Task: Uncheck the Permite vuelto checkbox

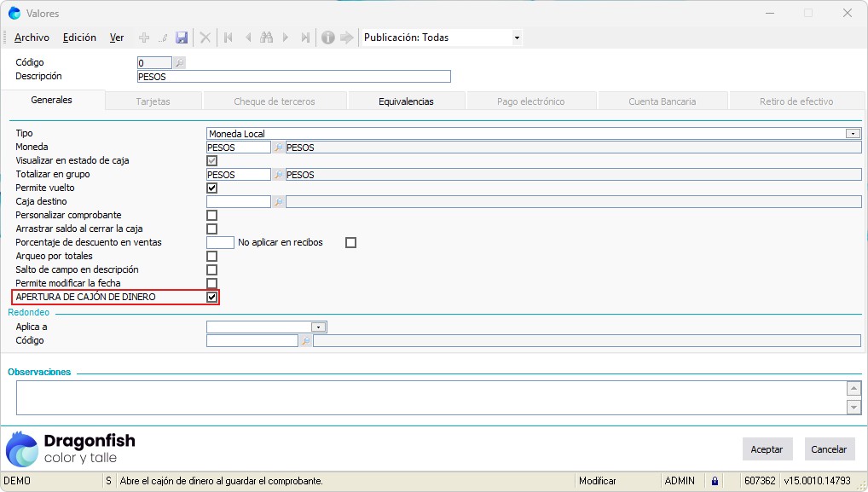Action: tap(212, 188)
